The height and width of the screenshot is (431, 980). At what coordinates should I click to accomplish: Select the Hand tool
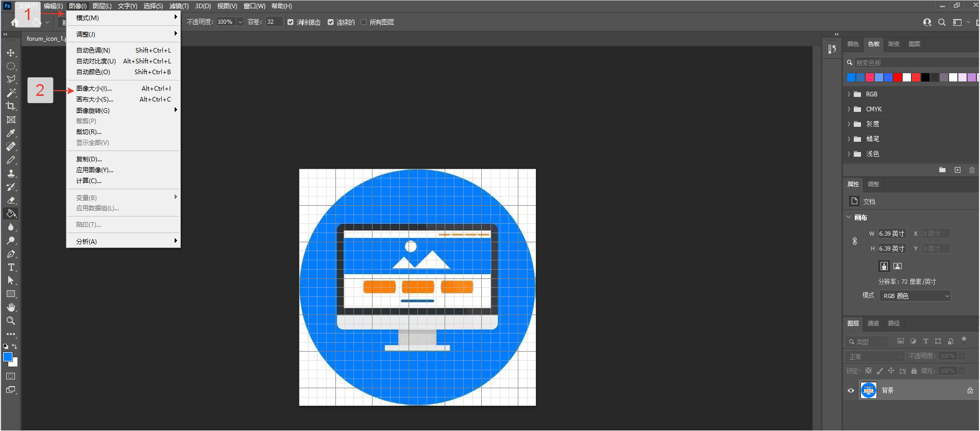click(x=11, y=307)
